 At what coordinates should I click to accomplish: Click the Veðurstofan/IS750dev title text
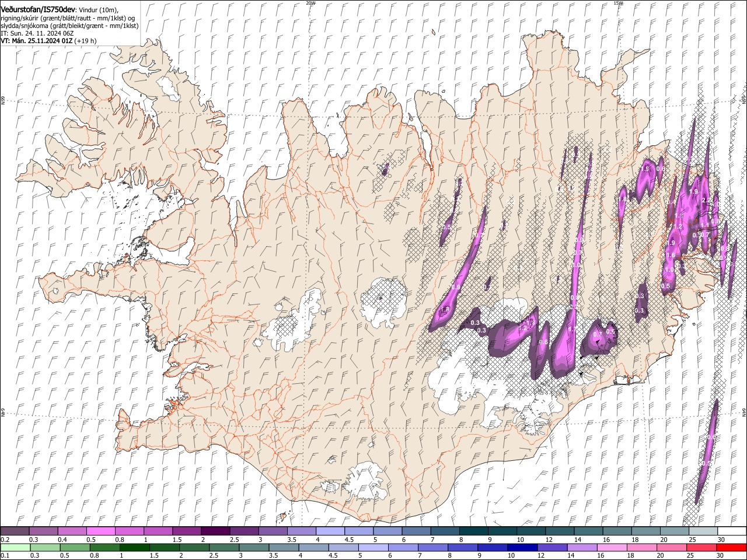(x=38, y=10)
